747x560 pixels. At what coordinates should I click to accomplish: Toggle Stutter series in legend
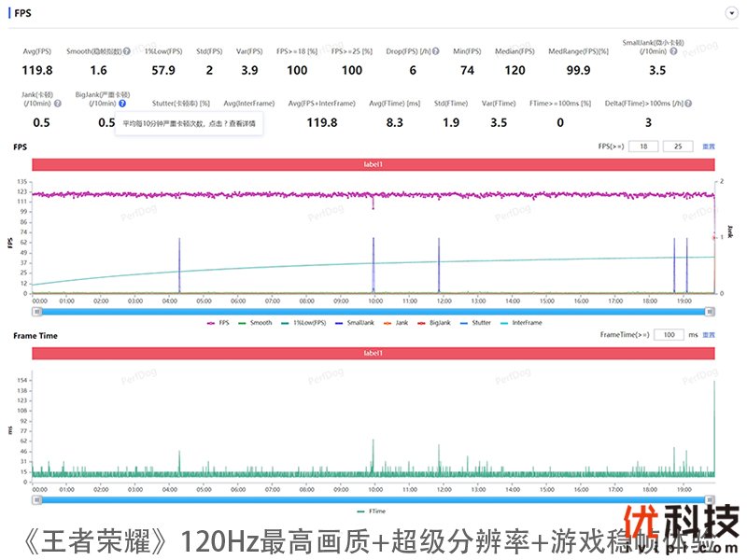[x=476, y=323]
